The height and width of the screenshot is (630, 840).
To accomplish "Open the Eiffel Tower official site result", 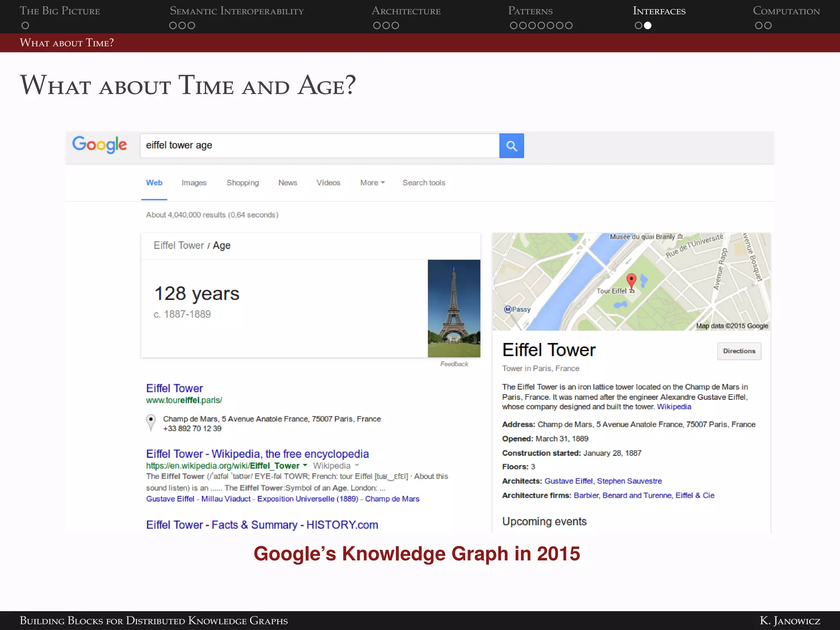I will [174, 388].
